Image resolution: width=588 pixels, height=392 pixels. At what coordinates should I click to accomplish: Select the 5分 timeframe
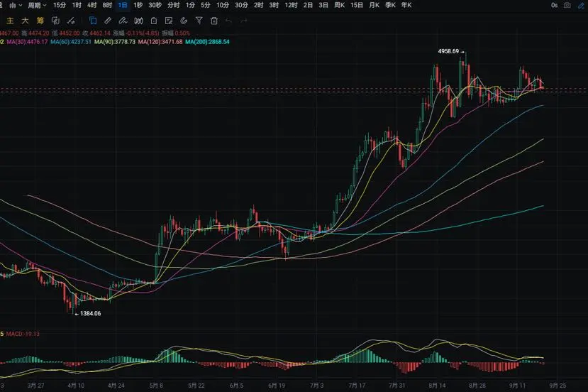pos(206,5)
